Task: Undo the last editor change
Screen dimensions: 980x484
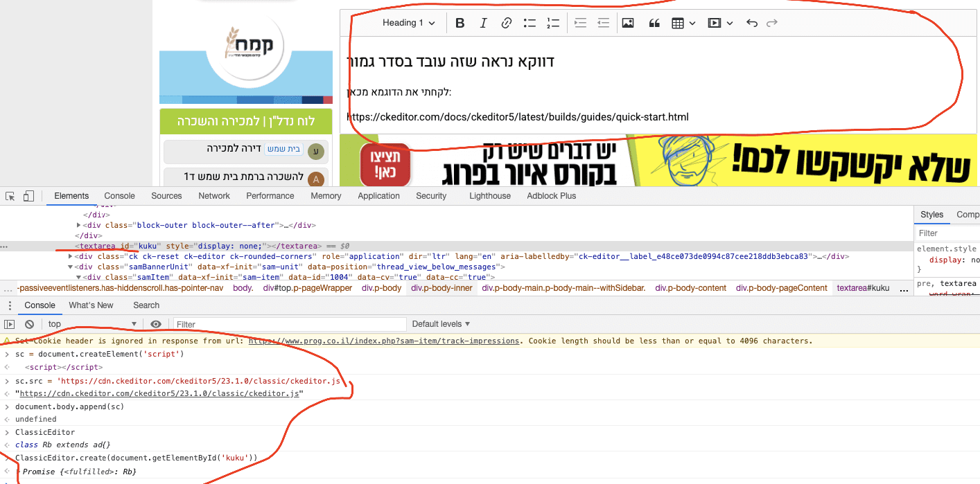Action: [752, 23]
